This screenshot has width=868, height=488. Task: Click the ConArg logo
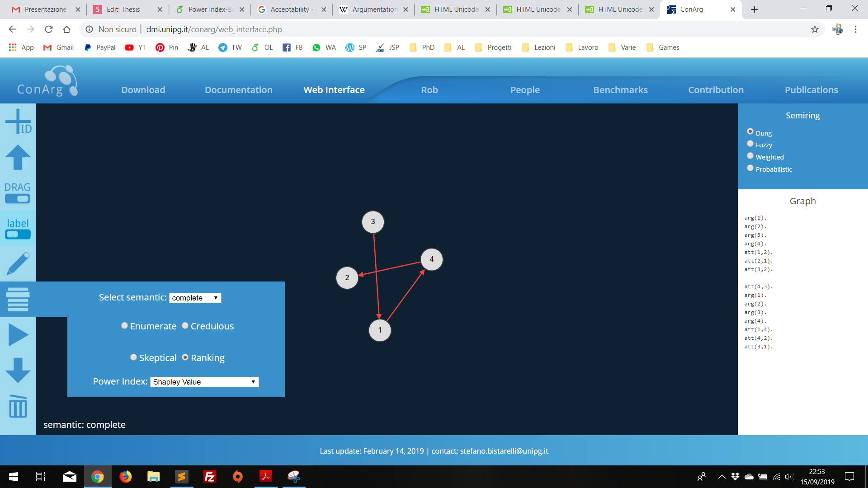pyautogui.click(x=47, y=81)
